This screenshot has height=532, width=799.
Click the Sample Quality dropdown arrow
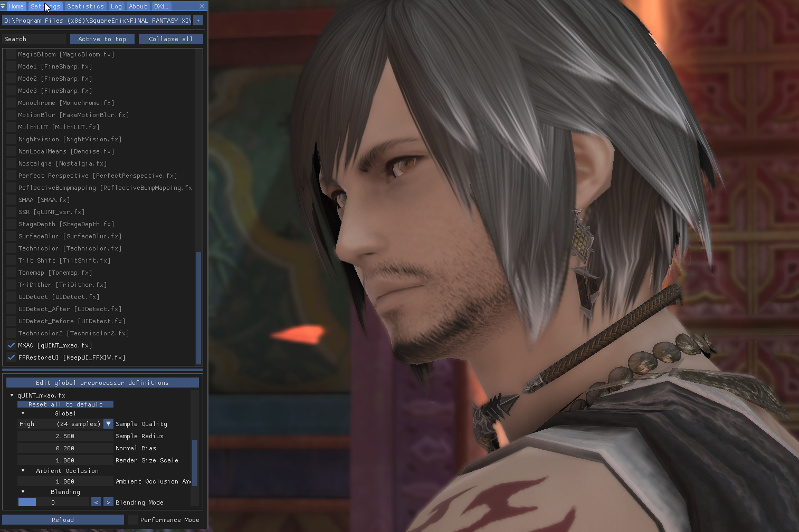tap(108, 424)
